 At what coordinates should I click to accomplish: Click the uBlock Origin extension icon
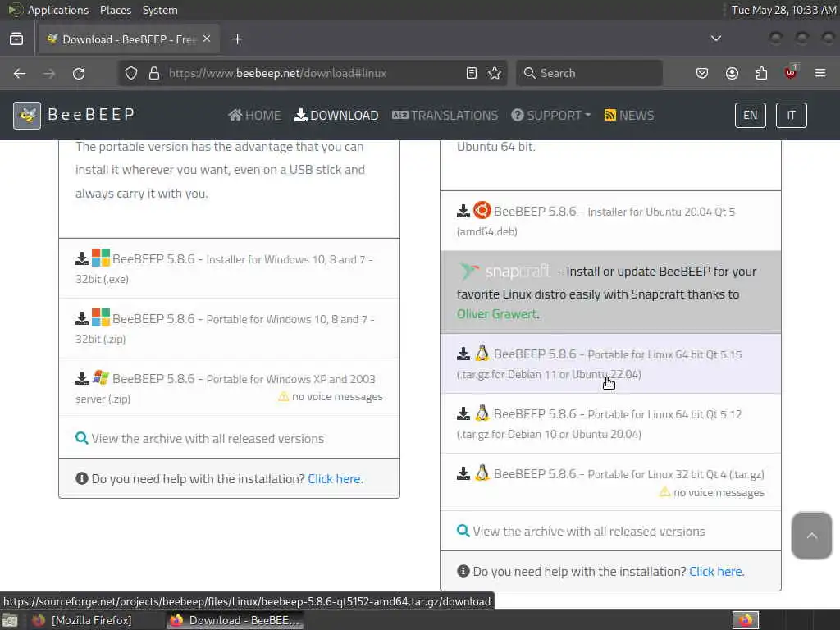coord(791,72)
